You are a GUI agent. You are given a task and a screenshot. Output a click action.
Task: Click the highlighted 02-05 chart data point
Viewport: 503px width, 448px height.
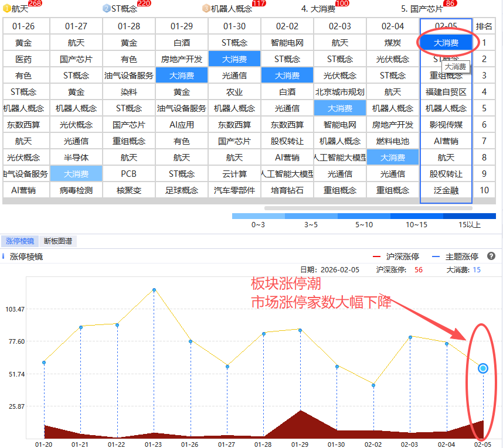click(x=483, y=368)
